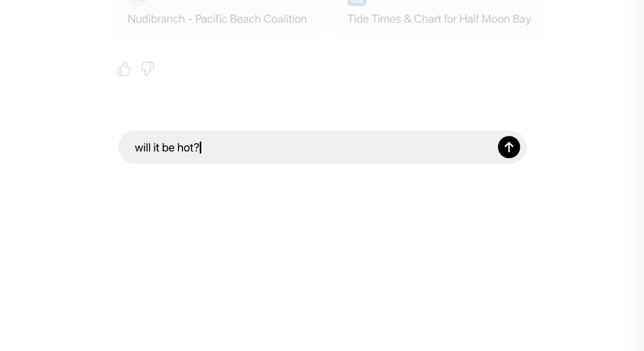The width and height of the screenshot is (644, 351).
Task: Click the thumbs up feedback icon
Action: (124, 69)
